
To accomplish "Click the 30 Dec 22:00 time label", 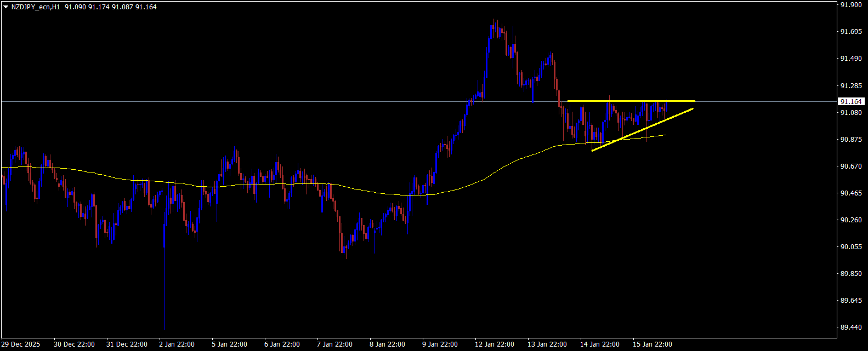I will click(75, 344).
